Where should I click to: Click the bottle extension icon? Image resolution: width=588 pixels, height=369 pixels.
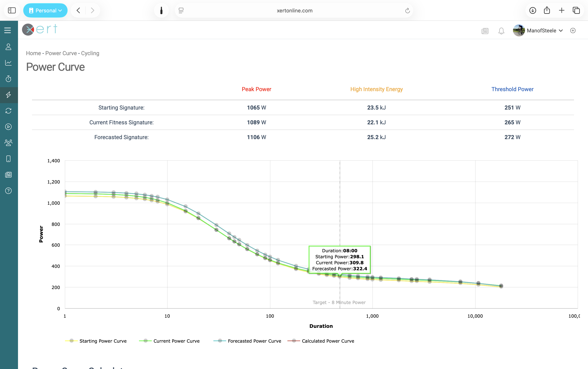coord(161,10)
